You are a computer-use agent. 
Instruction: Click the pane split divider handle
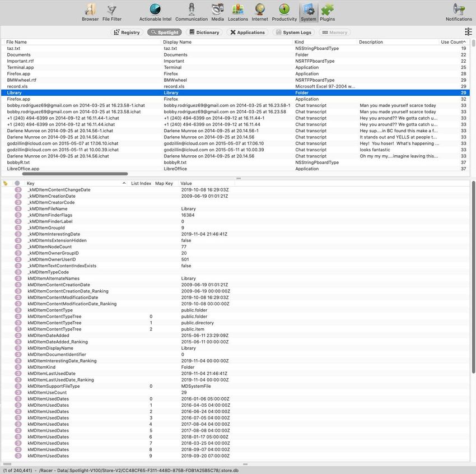(x=239, y=178)
